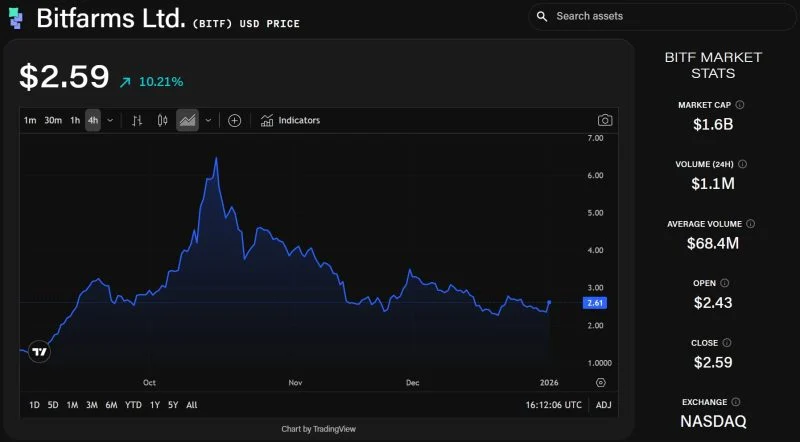The height and width of the screenshot is (442, 800).
Task: Click the info icon beside Market Cap
Action: tap(740, 104)
